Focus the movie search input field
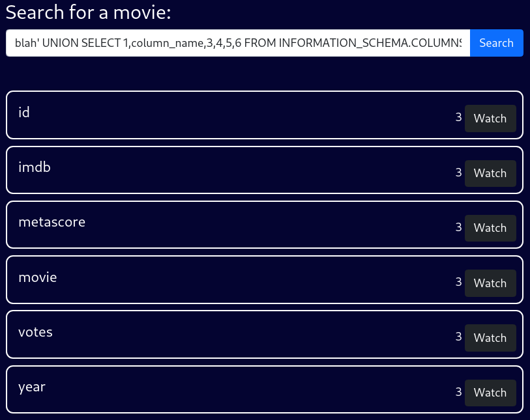The width and height of the screenshot is (530, 420). [x=238, y=43]
